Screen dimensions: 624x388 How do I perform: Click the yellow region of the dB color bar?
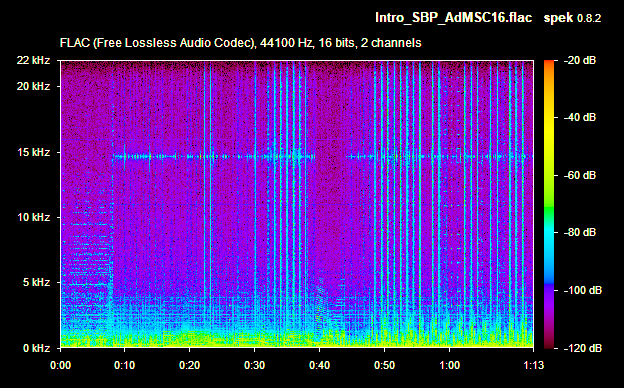point(549,127)
